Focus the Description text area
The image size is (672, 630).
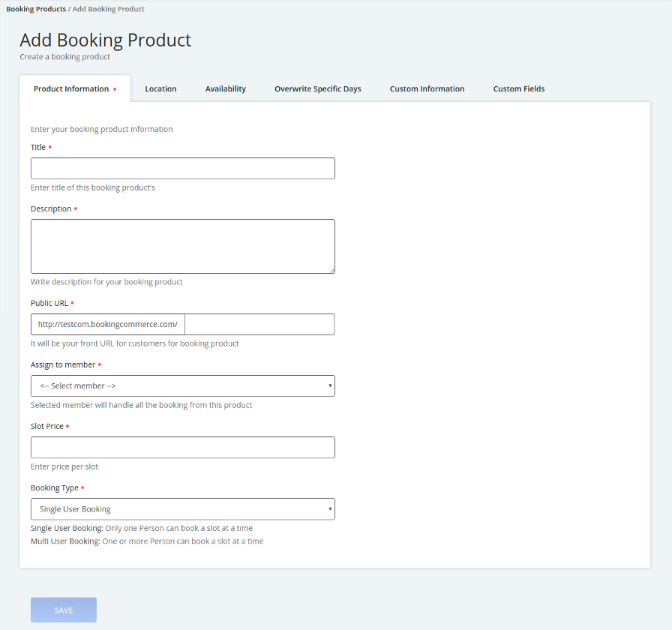click(x=182, y=247)
